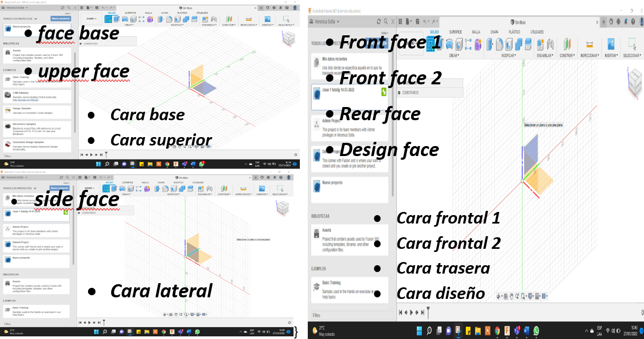The height and width of the screenshot is (339, 644).
Task: Click search icon in right window data panel
Action: [x=386, y=22]
